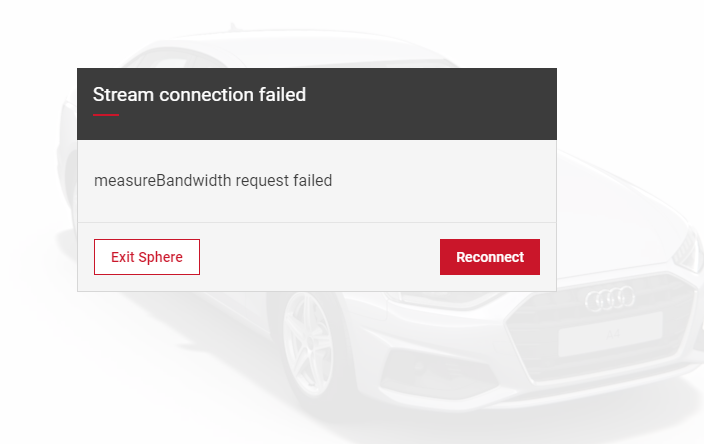
Task: Click the divider line above the buttons
Action: coord(317,222)
